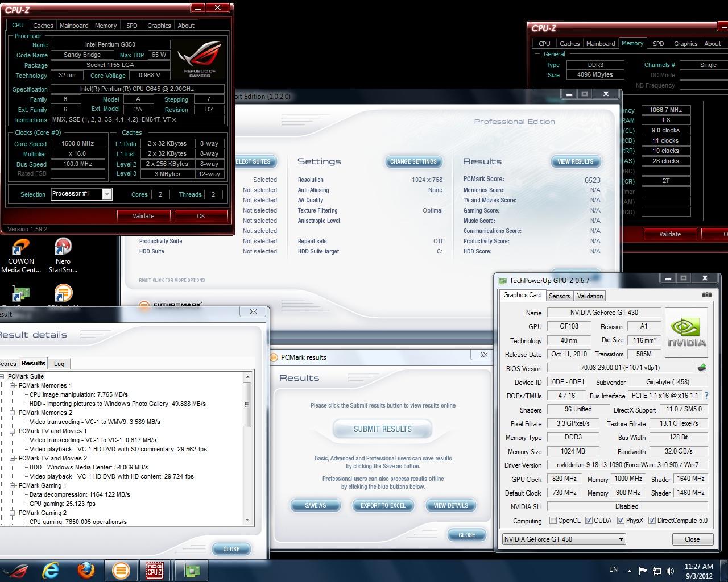Image resolution: width=728 pixels, height=582 pixels.
Task: Collapse the PCMark Gaming 1 node
Action: 13,485
